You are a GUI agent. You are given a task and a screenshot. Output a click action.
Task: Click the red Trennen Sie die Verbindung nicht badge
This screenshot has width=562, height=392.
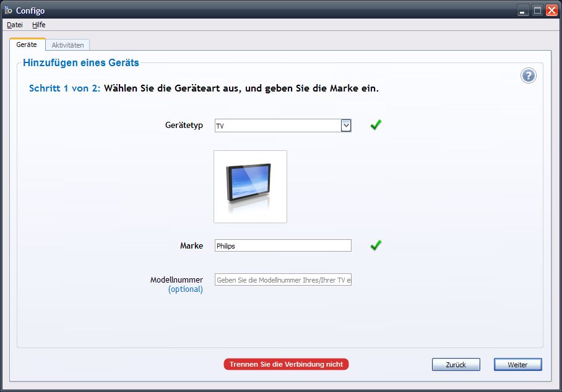pos(286,364)
